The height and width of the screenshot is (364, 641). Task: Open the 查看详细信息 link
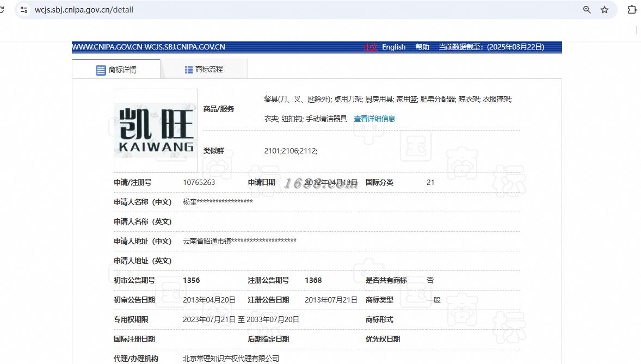(x=374, y=119)
